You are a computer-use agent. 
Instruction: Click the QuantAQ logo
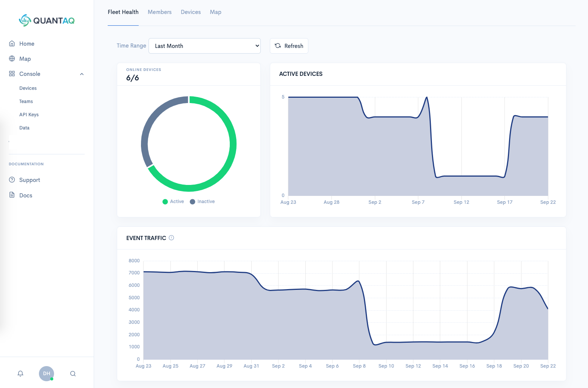(x=47, y=20)
